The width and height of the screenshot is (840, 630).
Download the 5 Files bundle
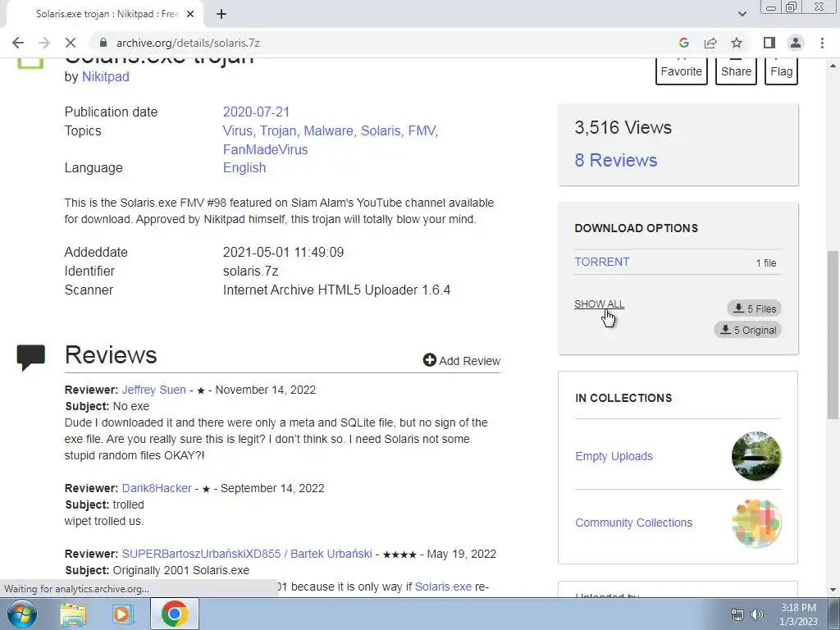click(x=755, y=308)
